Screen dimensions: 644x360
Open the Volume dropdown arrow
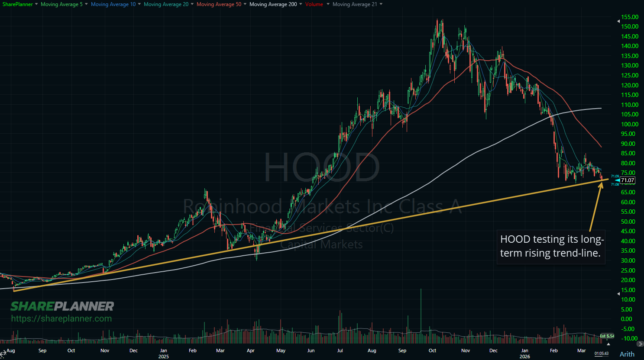coord(328,4)
